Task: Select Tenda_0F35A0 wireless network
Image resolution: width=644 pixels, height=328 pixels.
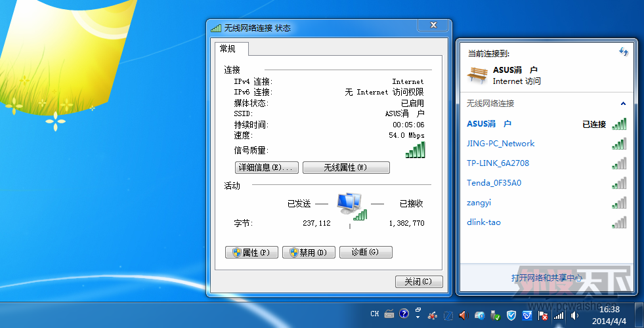Action: point(547,182)
